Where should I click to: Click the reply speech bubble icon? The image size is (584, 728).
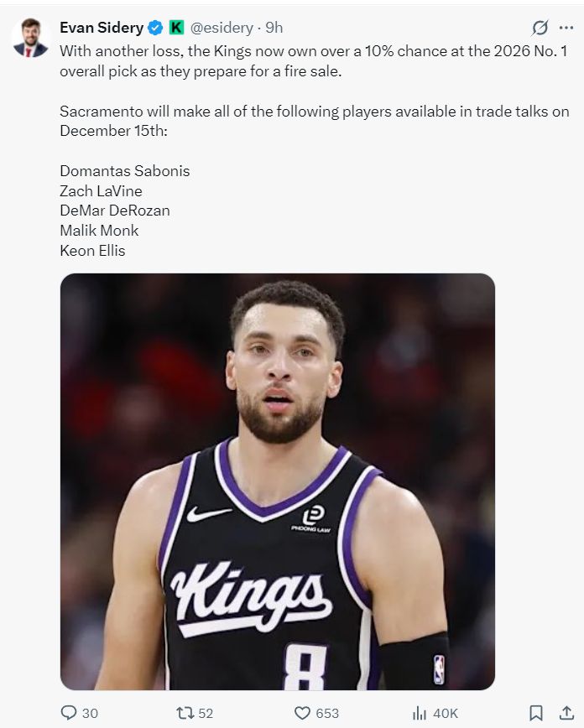69,713
